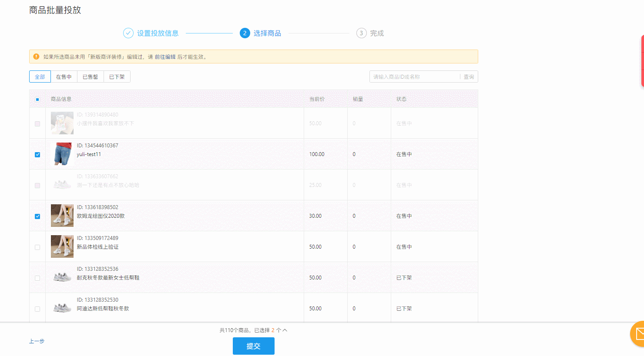
Task: Open 欧姆龙绘图仪2020款 product thumbnail
Action: click(x=62, y=216)
